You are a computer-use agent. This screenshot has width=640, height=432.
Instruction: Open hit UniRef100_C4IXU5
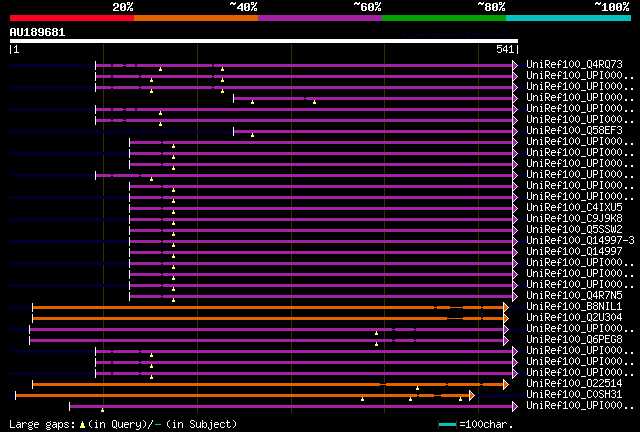574,207
